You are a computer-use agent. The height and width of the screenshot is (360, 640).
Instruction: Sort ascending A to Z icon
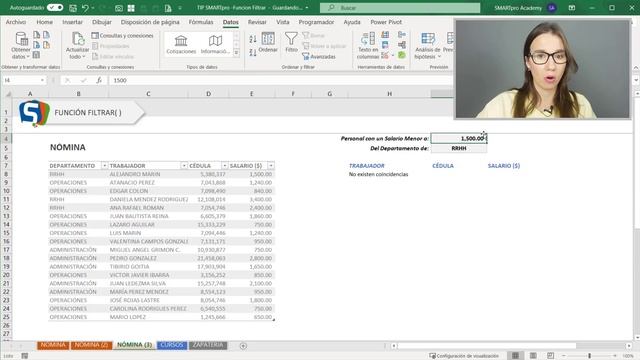(x=253, y=39)
